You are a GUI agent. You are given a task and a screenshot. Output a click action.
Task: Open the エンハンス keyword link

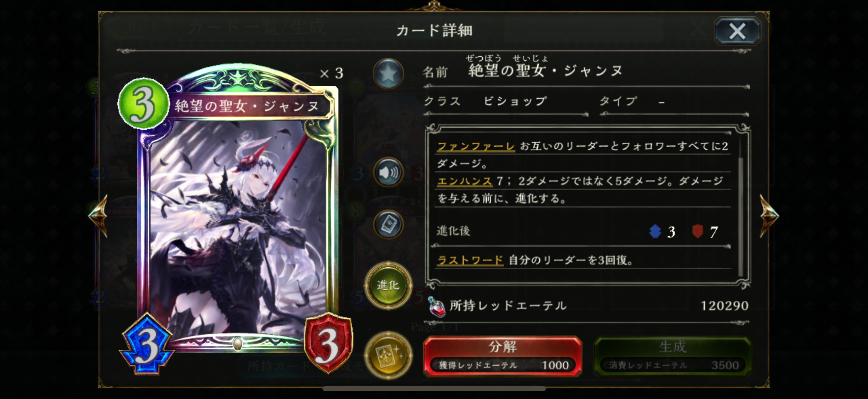(x=465, y=181)
